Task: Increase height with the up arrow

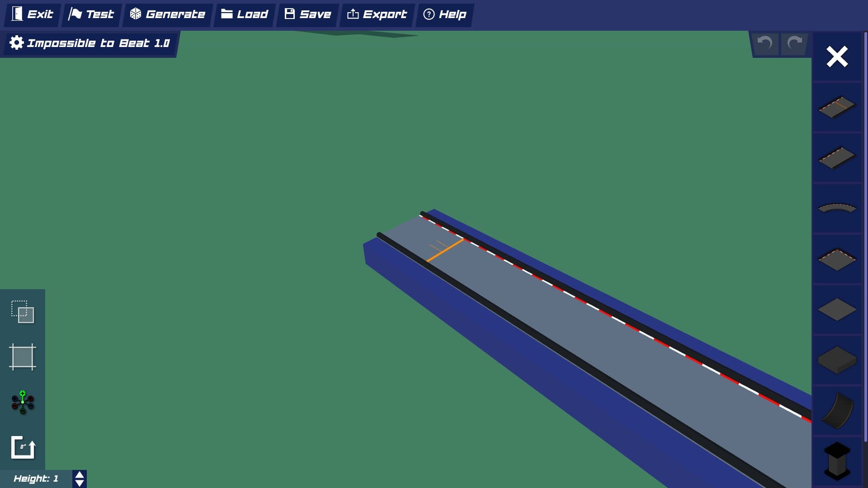Action: tap(80, 475)
